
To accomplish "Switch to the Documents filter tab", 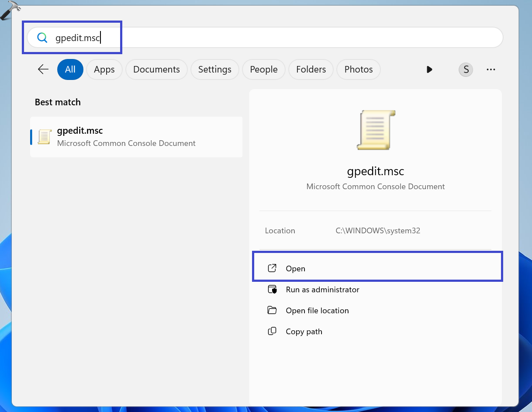I will (x=156, y=69).
